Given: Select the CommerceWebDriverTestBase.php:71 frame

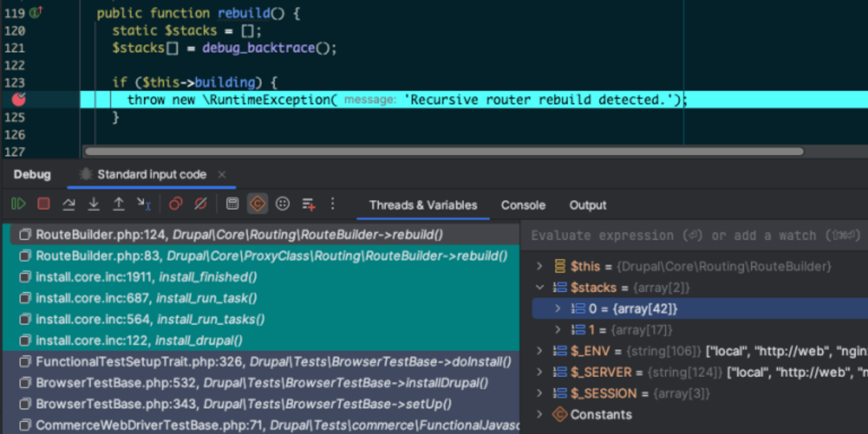Looking at the screenshot, I should [x=260, y=425].
